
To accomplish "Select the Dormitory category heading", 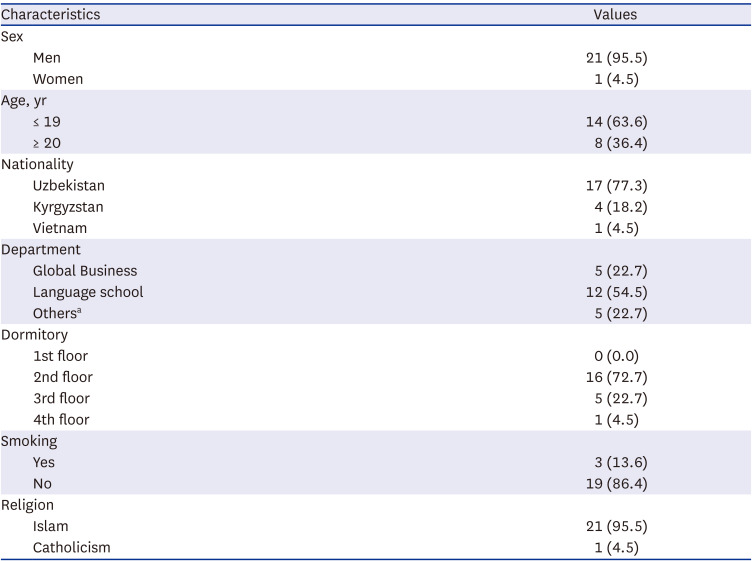I will click(37, 334).
